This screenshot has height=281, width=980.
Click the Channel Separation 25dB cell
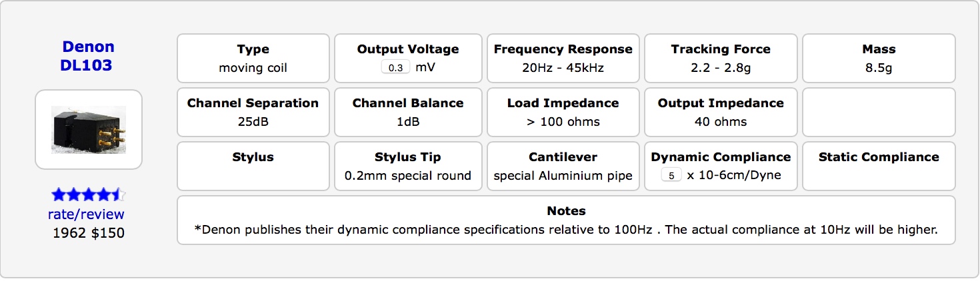pyautogui.click(x=253, y=113)
